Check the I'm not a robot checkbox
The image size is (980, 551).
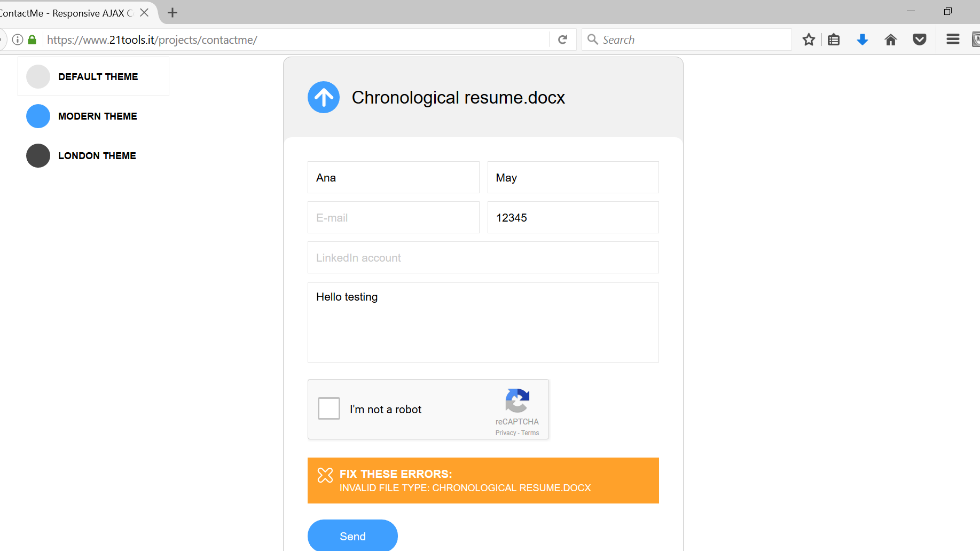click(x=329, y=408)
